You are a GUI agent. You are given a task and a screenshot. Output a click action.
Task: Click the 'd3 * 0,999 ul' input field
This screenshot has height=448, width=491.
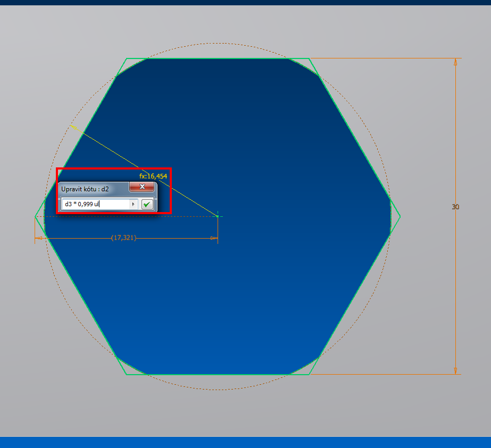(x=96, y=204)
